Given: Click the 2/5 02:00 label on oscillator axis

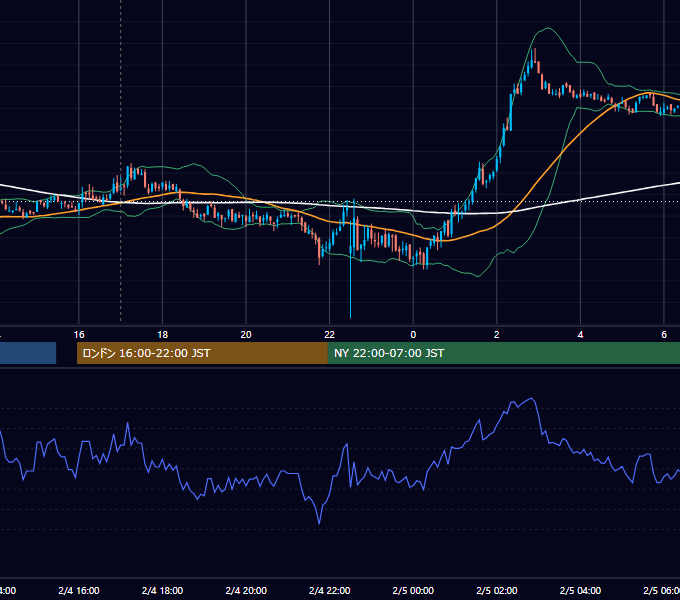Looking at the screenshot, I should [x=497, y=590].
